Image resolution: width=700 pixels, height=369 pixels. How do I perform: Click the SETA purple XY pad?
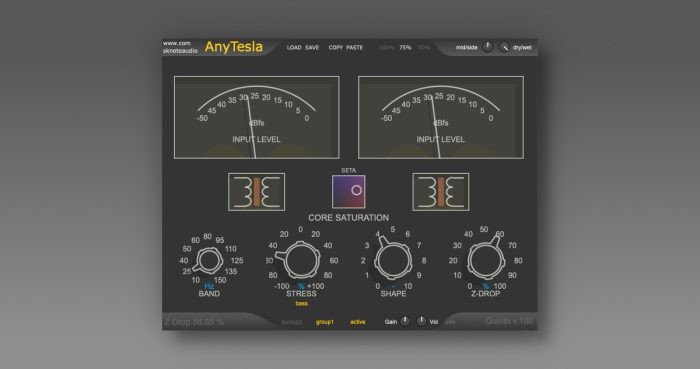349,191
